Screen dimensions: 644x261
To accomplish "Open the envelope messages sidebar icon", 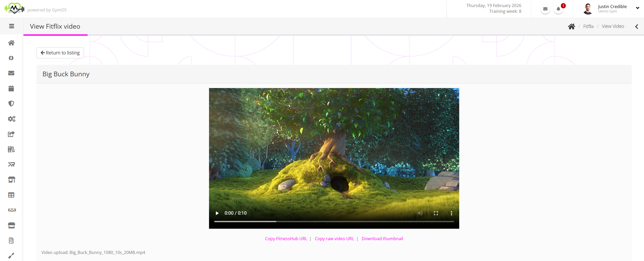I will [x=11, y=73].
